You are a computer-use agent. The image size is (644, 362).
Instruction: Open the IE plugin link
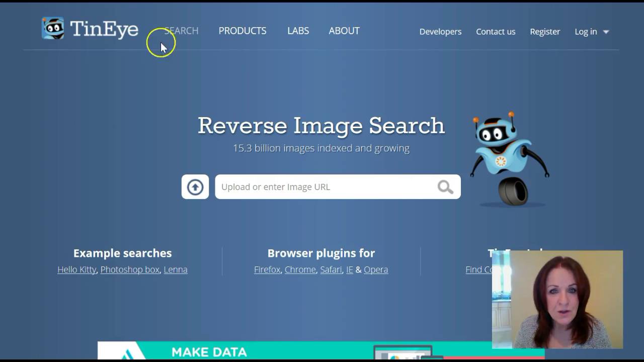[350, 269]
